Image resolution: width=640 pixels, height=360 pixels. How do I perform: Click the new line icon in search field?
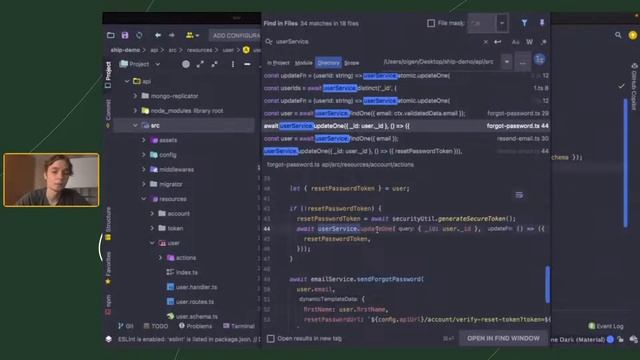[498, 42]
